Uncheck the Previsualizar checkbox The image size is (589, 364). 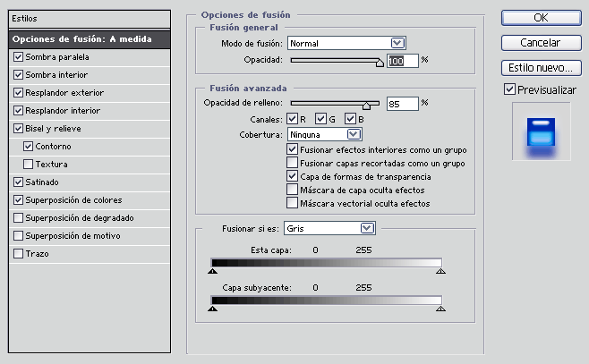coord(509,89)
